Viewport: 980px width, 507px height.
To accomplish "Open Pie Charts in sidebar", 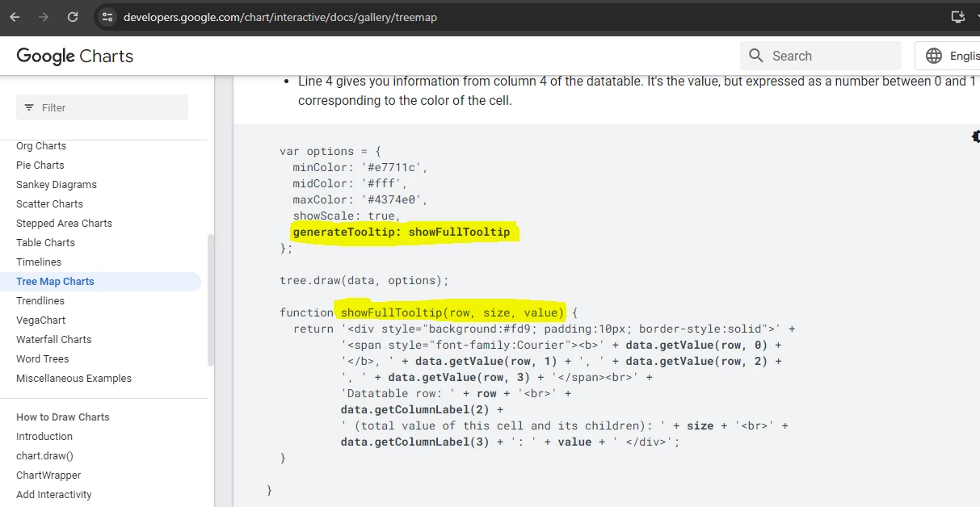I will [40, 166].
